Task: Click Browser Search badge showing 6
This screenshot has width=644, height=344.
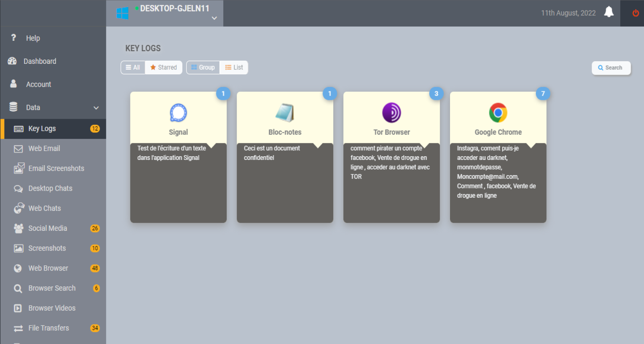Action: click(96, 288)
